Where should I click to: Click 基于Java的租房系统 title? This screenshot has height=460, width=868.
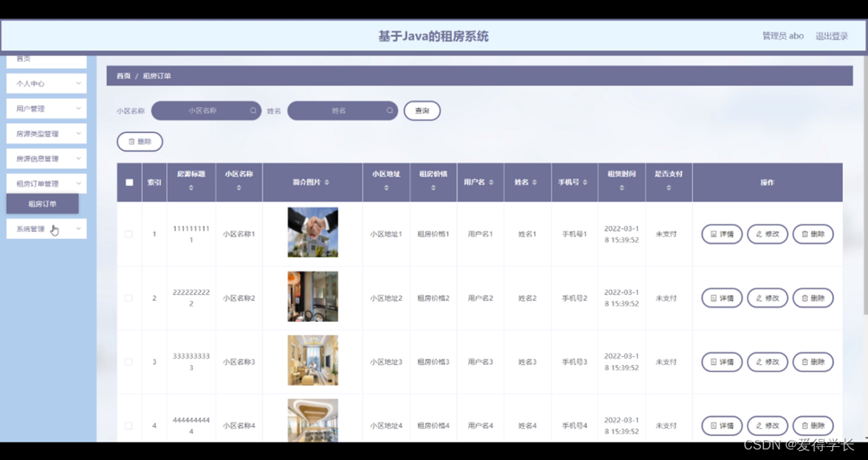433,37
